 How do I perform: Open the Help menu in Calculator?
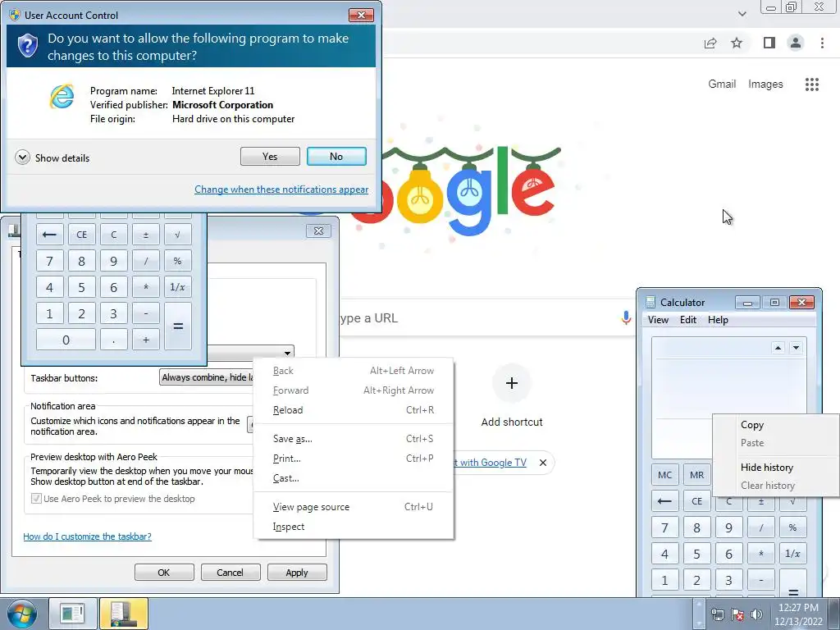pyautogui.click(x=718, y=320)
